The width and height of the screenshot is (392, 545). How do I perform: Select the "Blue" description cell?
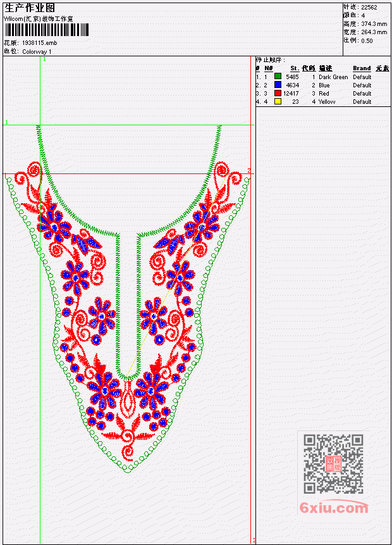point(324,85)
